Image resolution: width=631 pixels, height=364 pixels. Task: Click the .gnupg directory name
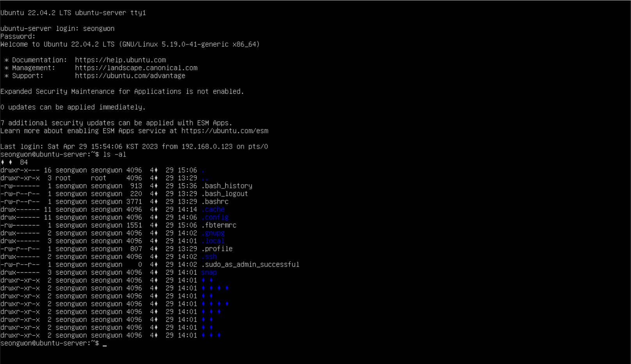[213, 233]
